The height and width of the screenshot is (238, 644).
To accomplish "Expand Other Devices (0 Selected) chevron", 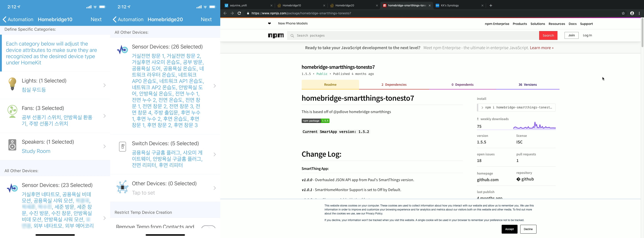I will click(x=215, y=188).
